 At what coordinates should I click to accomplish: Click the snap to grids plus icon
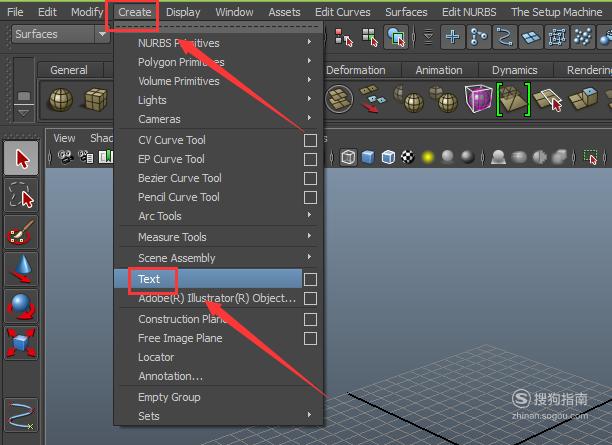tap(453, 37)
